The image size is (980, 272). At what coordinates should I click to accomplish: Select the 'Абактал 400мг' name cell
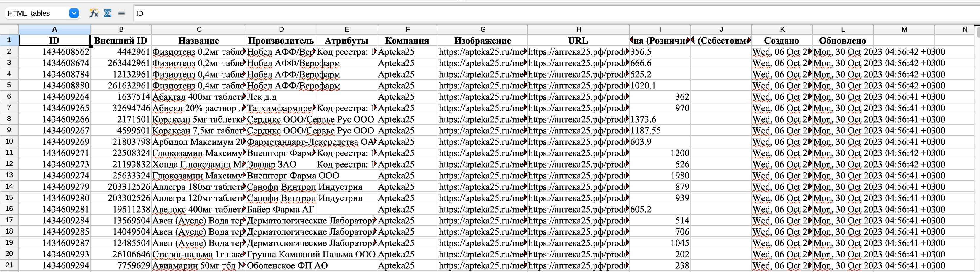pos(198,97)
